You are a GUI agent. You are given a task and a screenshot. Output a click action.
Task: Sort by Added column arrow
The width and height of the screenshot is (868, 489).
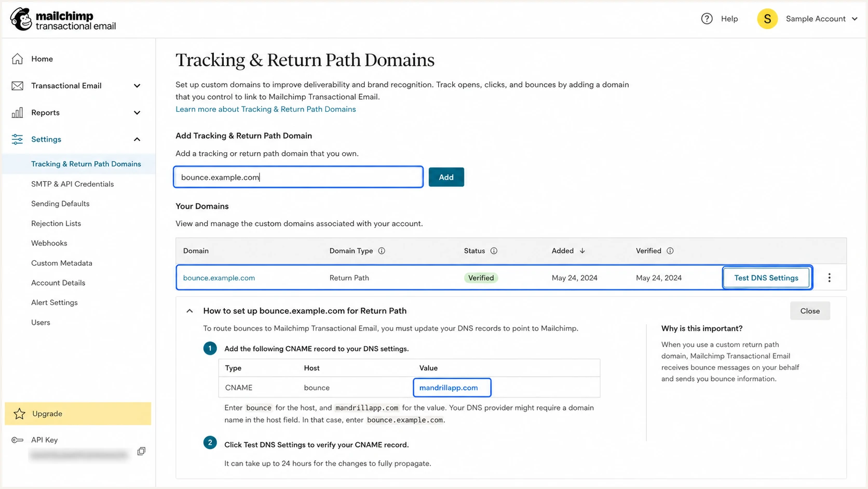click(582, 251)
